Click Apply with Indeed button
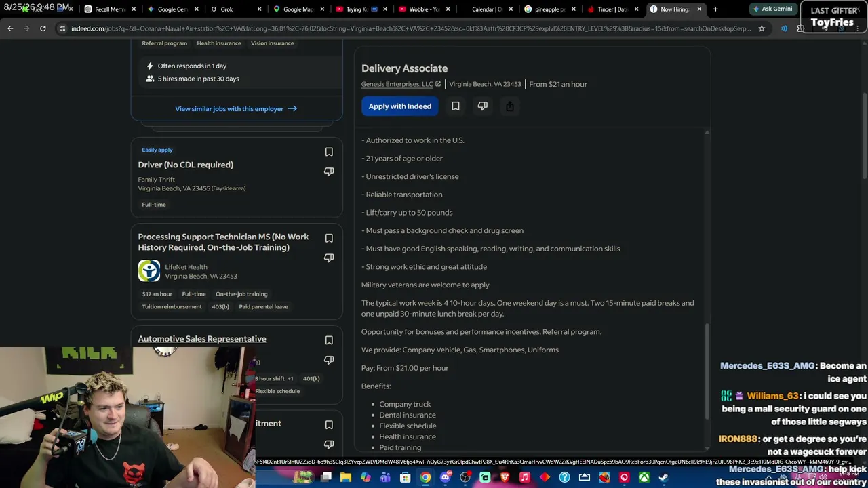This screenshot has height=488, width=868. click(400, 106)
